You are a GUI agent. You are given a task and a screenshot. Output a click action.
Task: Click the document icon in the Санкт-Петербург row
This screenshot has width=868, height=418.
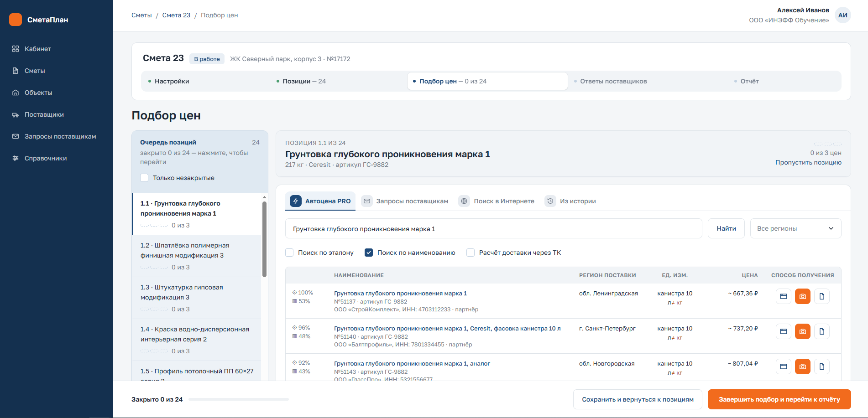(x=822, y=331)
